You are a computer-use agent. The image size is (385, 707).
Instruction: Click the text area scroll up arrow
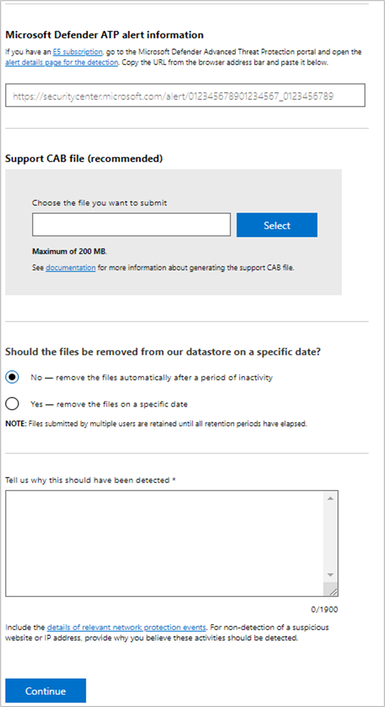click(330, 498)
